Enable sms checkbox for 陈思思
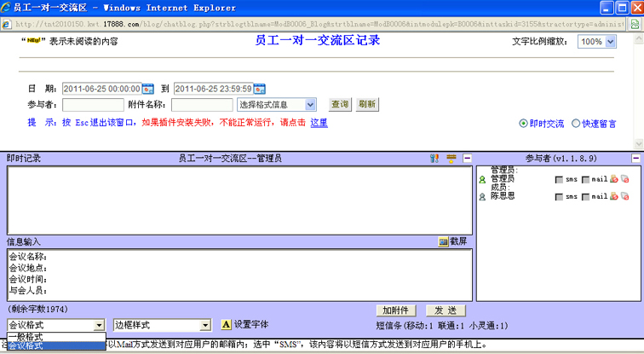The image size is (644, 354). click(559, 197)
